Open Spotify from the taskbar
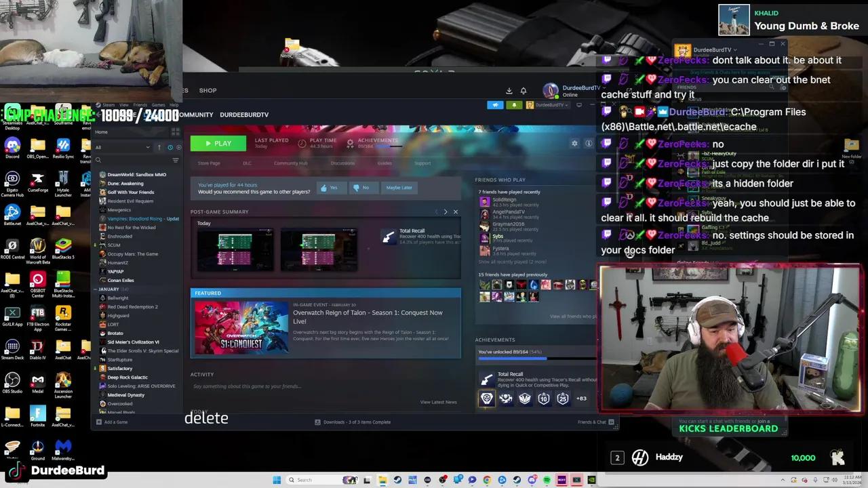 tap(547, 480)
